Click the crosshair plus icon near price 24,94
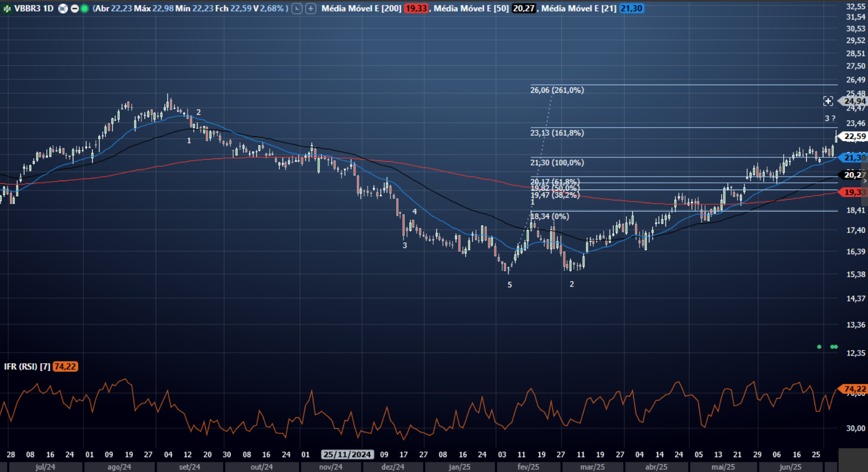Screen dimensions: 868x472 click(828, 101)
